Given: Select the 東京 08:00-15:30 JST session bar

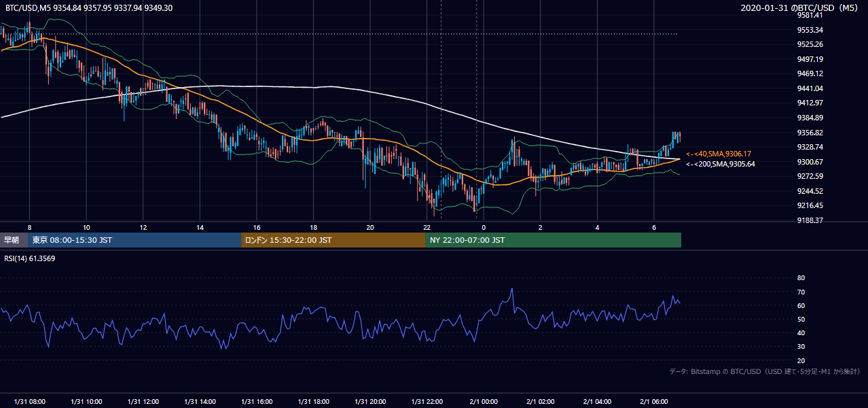Looking at the screenshot, I should pyautogui.click(x=135, y=240).
